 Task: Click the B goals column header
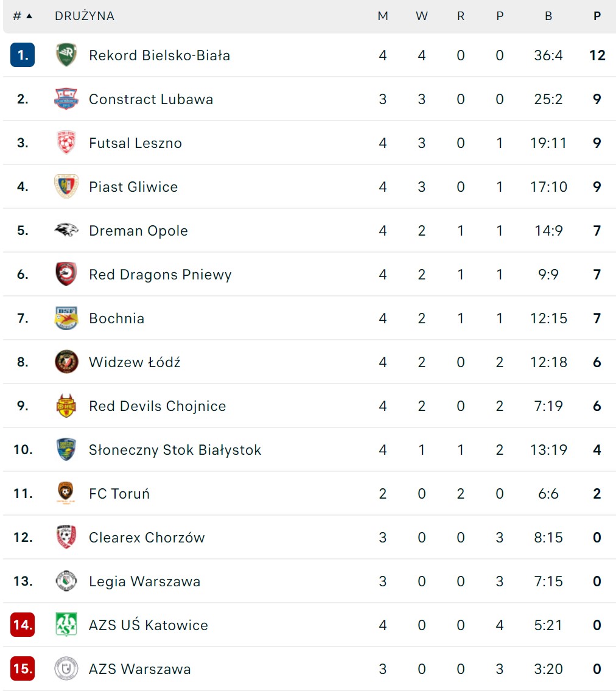click(x=548, y=16)
